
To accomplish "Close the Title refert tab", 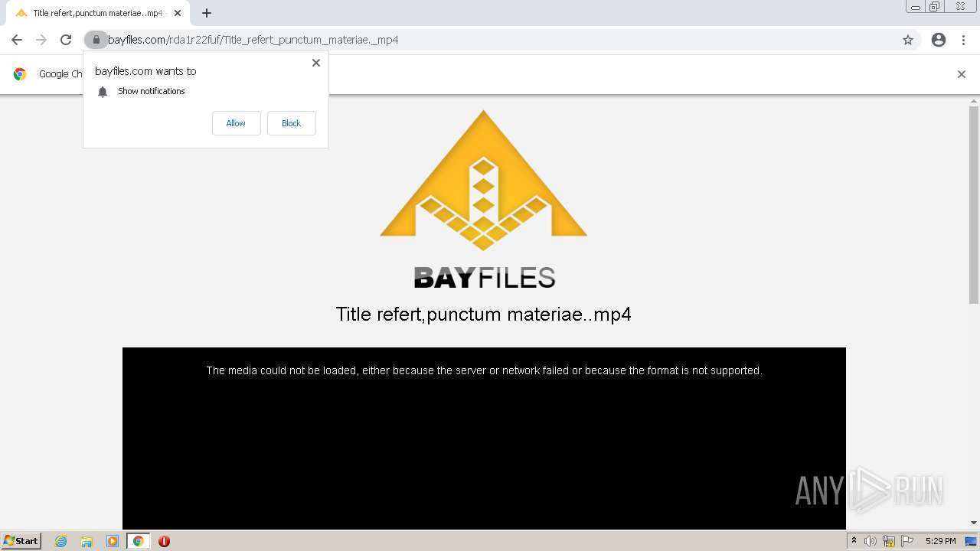I will 178,13.
